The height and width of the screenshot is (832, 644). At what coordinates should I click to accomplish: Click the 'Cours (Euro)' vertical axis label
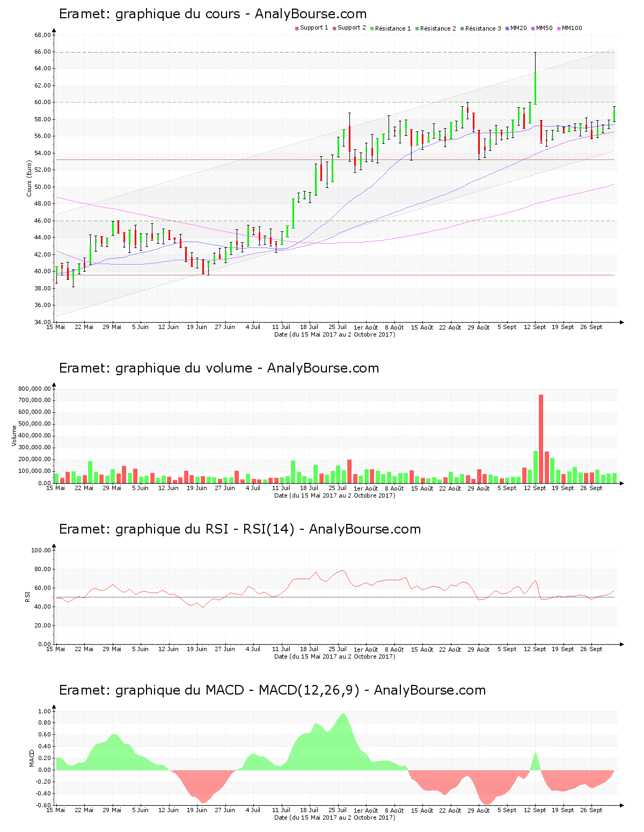(29, 179)
